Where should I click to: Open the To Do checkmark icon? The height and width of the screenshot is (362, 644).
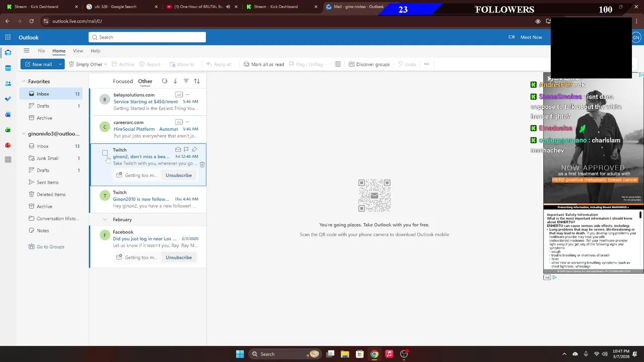(x=8, y=99)
